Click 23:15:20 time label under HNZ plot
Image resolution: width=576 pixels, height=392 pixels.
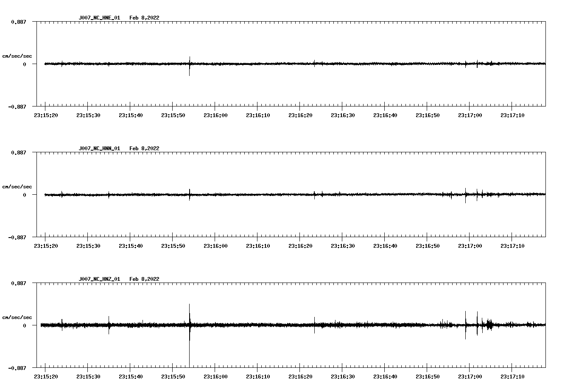pyautogui.click(x=46, y=377)
